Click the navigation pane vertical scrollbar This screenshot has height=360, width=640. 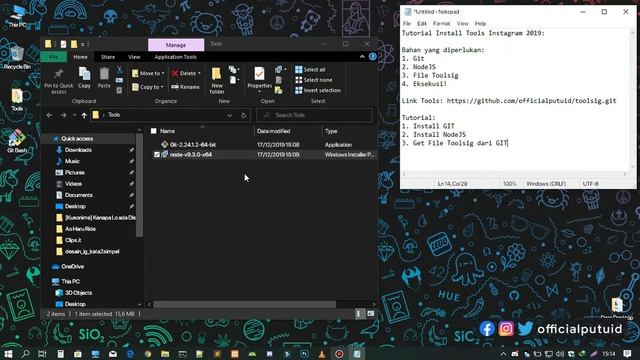pyautogui.click(x=139, y=186)
